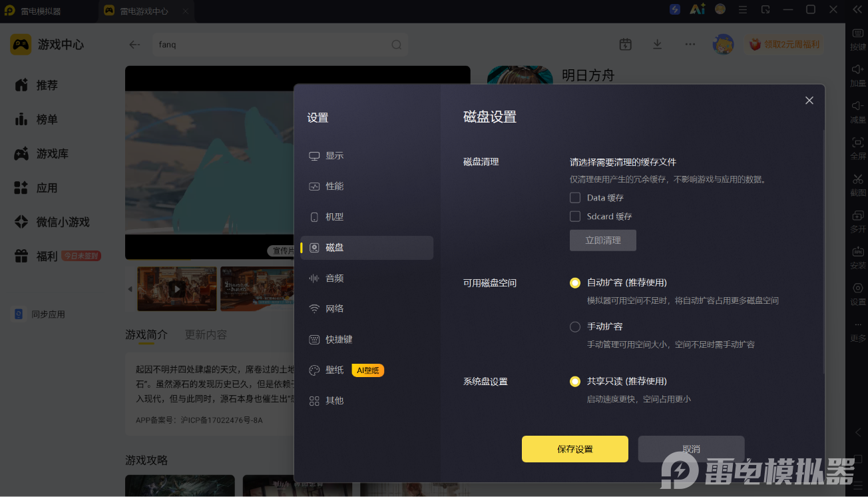Image resolution: width=868 pixels, height=497 pixels.
Task: Select the 共享只读 (推荐使用) radio option
Action: (x=575, y=381)
